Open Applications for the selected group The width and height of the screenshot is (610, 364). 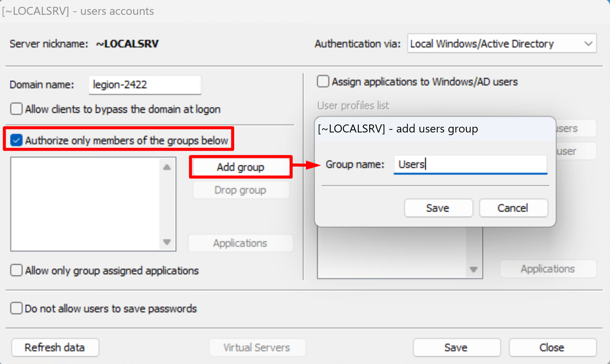(x=240, y=243)
